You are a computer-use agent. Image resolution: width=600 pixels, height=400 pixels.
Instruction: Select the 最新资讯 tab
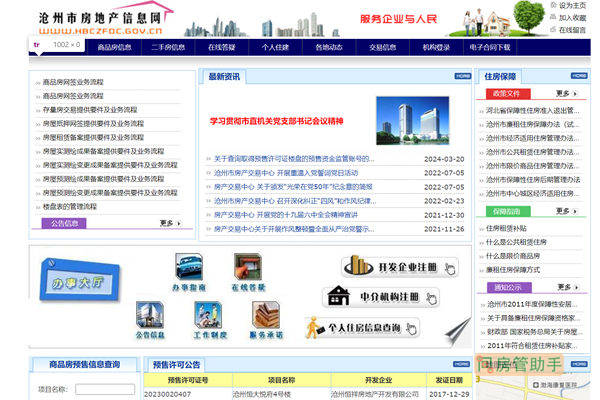224,77
